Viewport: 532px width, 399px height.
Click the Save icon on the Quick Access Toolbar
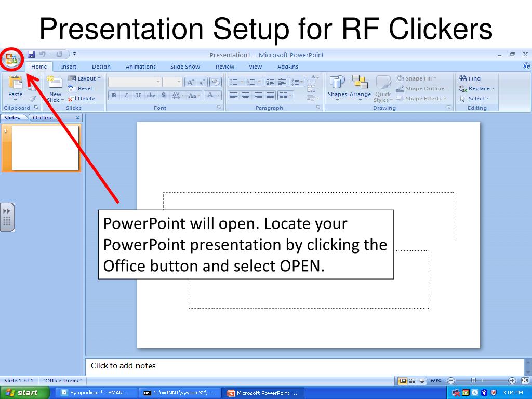31,55
